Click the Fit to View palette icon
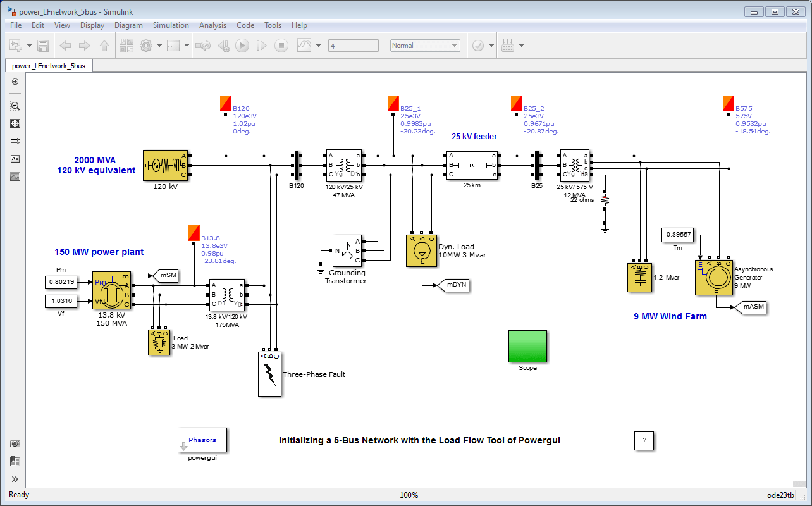Screen dimensions: 812x506 pyautogui.click(x=15, y=123)
